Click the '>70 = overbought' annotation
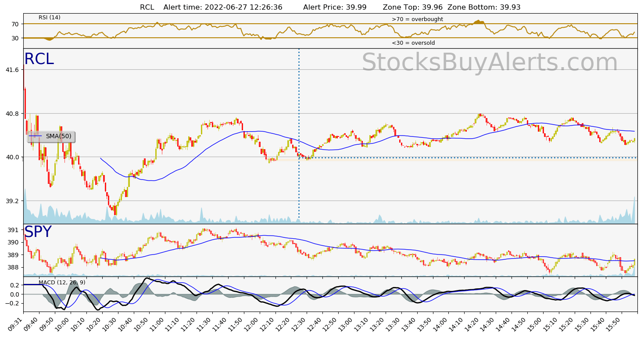This screenshot has height=337, width=644. [417, 19]
